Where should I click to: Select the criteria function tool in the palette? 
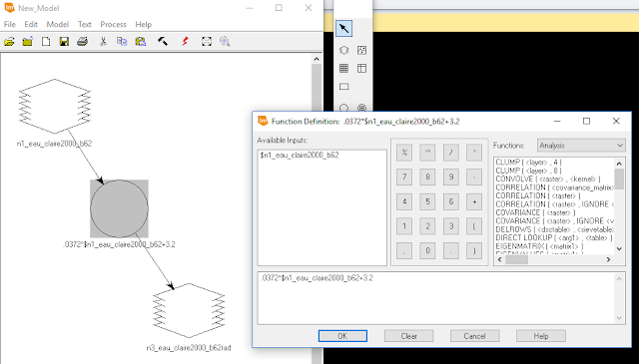coord(361,108)
